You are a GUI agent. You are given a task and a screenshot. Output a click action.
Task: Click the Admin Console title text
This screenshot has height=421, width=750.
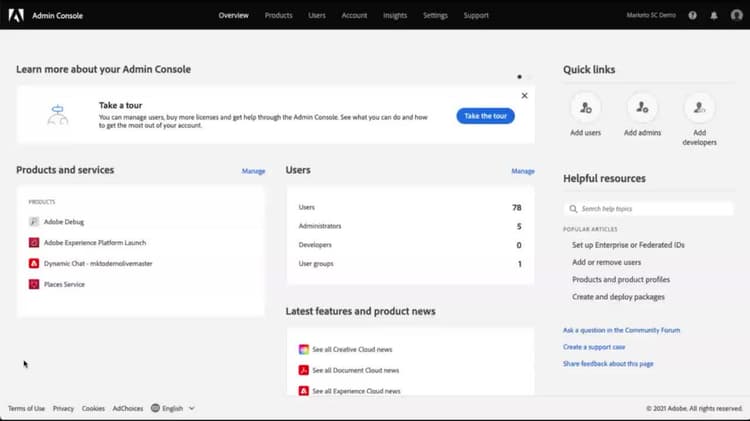point(57,15)
